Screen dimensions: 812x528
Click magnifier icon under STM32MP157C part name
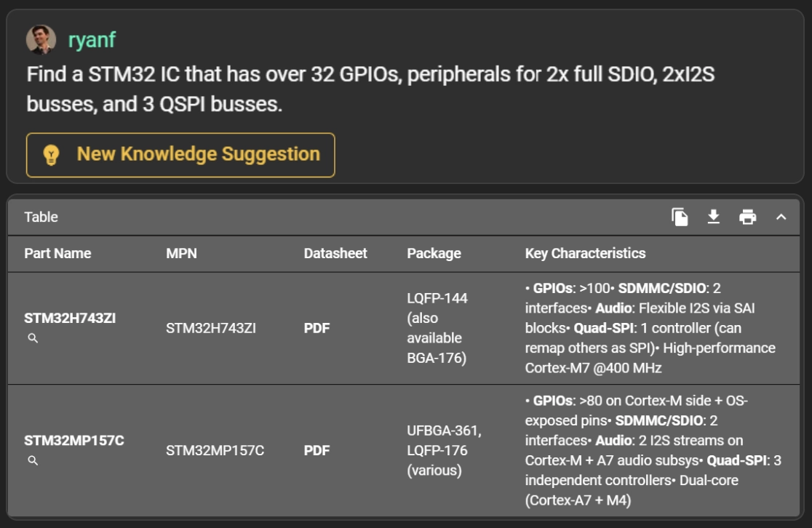(33, 460)
